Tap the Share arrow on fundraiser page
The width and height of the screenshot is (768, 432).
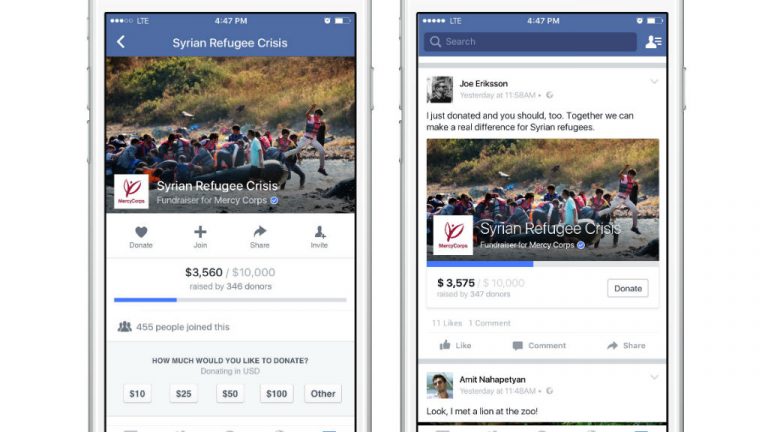(260, 231)
